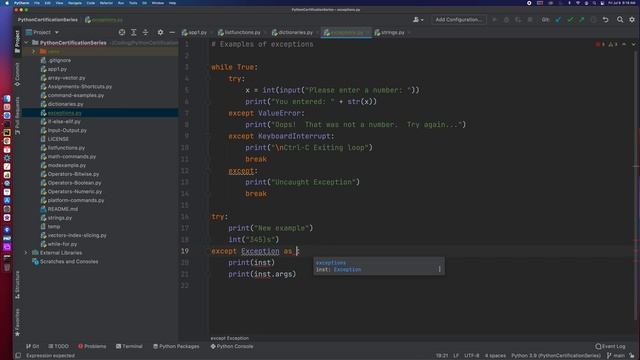Open the user account dropdown icon
The image size is (640, 360).
click(x=418, y=20)
